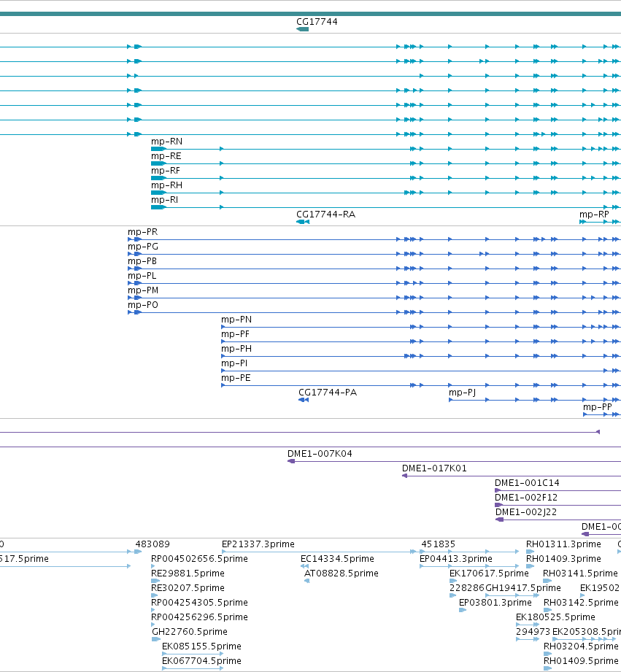621x672 pixels.
Task: Select the DME1-017K01 clone label
Action: (x=434, y=468)
